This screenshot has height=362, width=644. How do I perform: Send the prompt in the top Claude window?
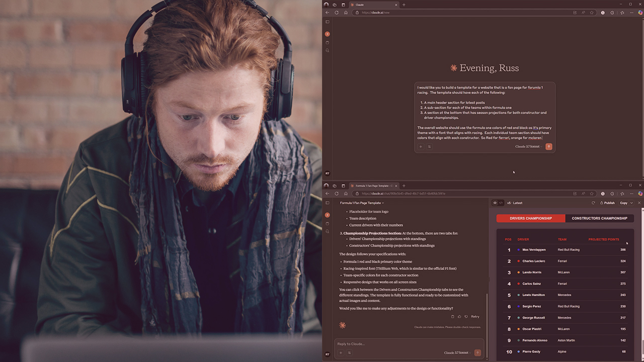548,147
